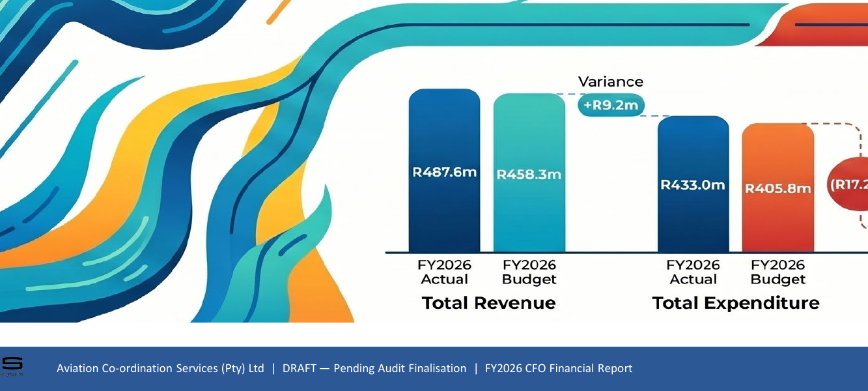Select "FY2026 CFO Financial Report" footer text
This screenshot has height=391, width=868.
pos(559,368)
